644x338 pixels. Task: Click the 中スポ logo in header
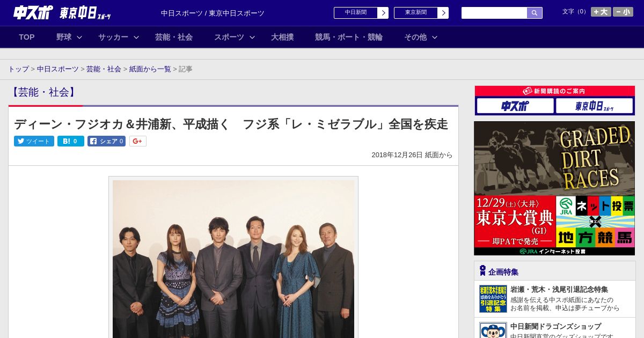33,13
